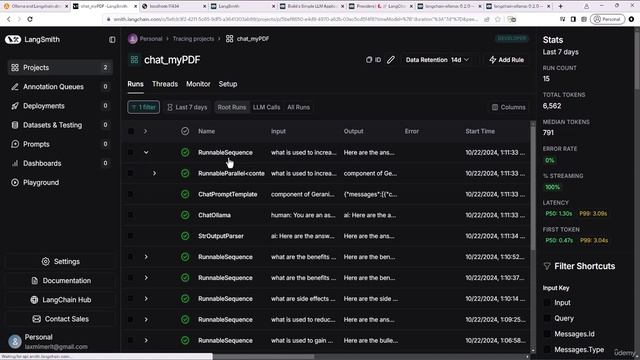Check the Messages.Id filter shortcut

click(x=547, y=333)
